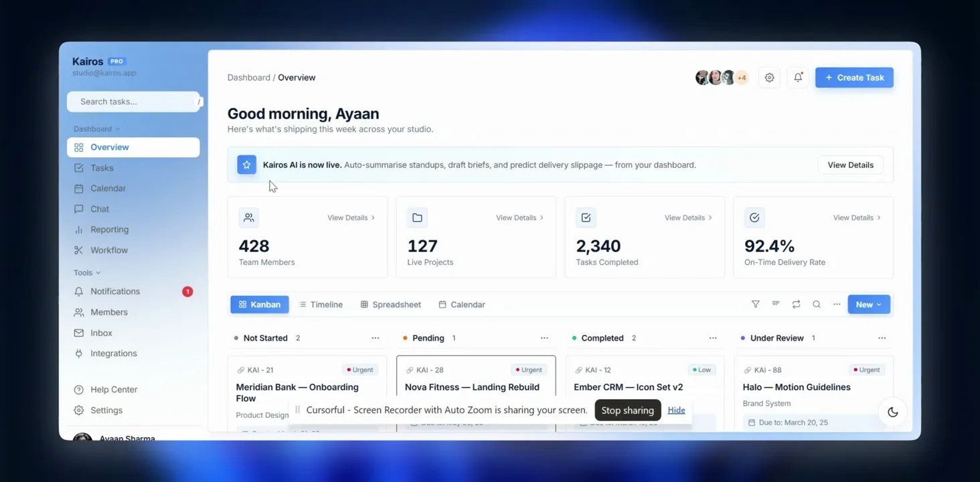Viewport: 980px width, 482px height.
Task: Open View Details on the Live Projects card
Action: click(519, 218)
